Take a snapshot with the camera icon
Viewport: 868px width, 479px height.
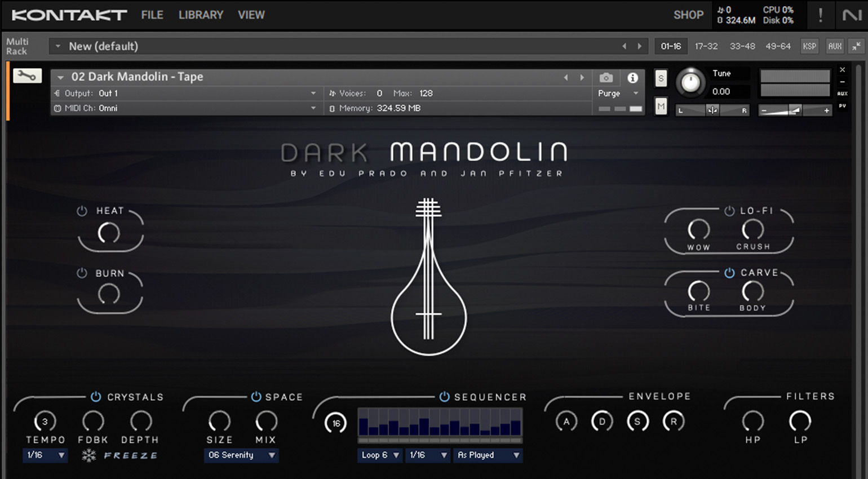(x=606, y=78)
